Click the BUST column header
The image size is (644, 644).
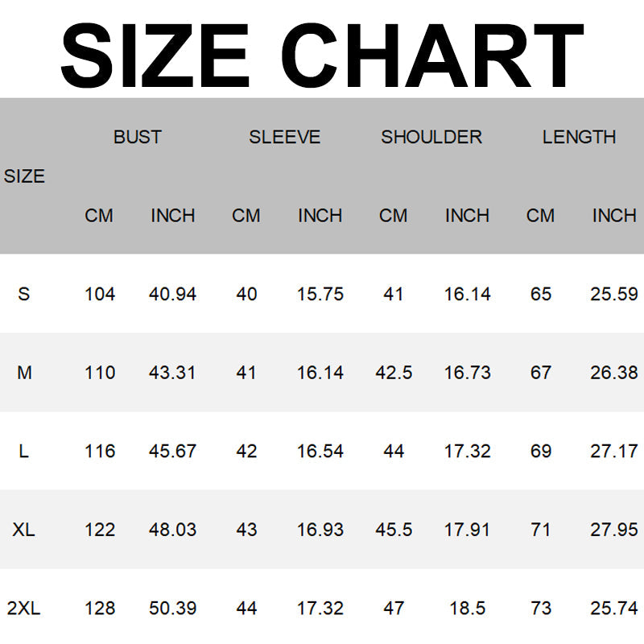(137, 137)
